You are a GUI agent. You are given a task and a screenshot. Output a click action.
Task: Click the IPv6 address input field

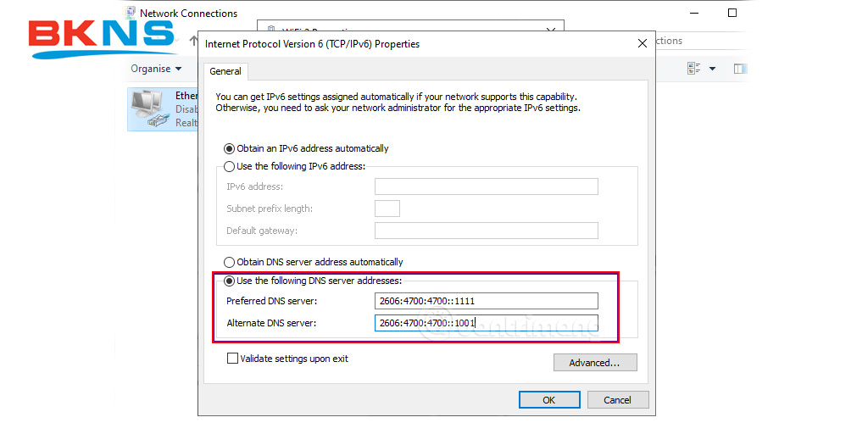click(x=486, y=186)
